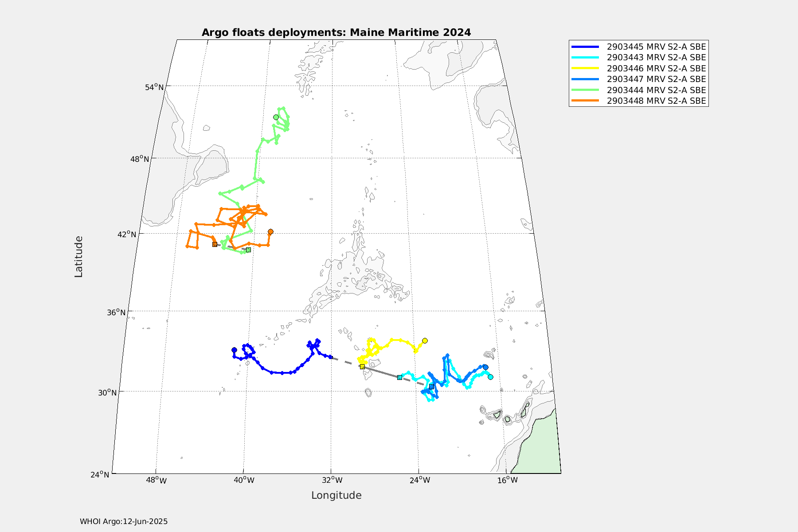The width and height of the screenshot is (798, 532).
Task: Click the dark blue float's circle end marker
Action: pyautogui.click(x=234, y=350)
